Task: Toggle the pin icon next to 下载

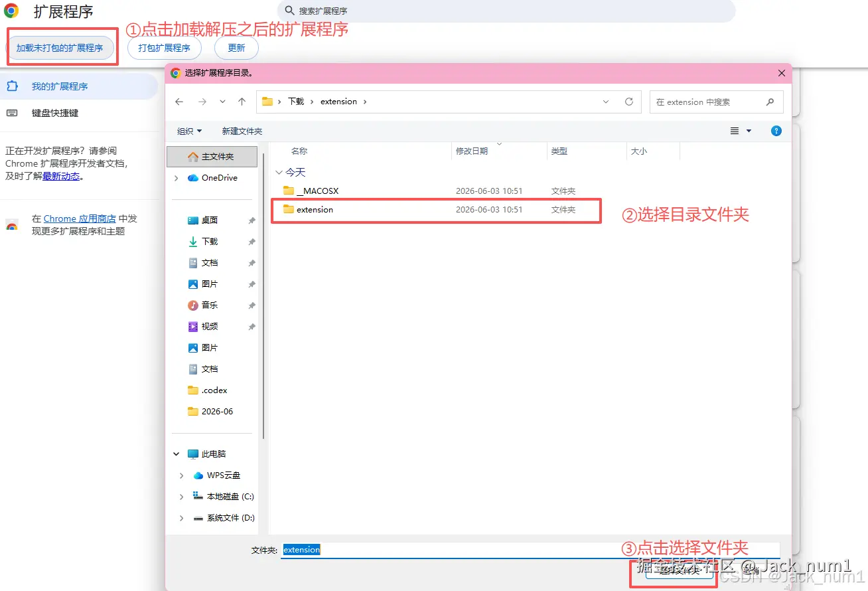Action: pyautogui.click(x=252, y=242)
